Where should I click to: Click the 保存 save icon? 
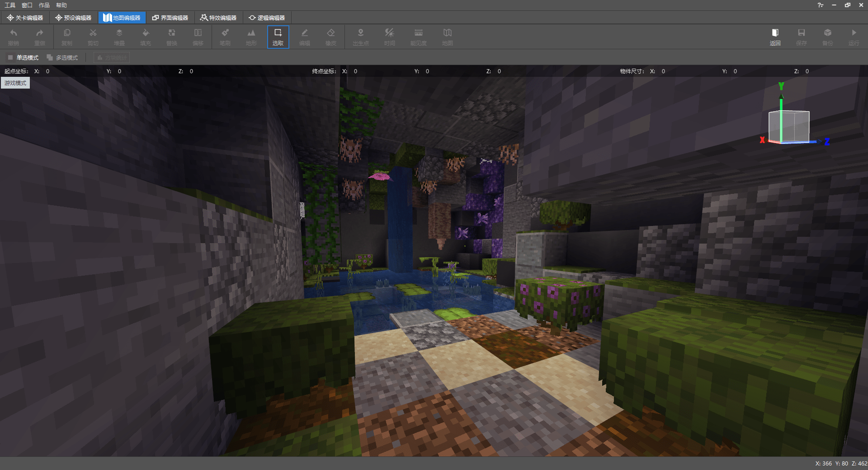802,37
